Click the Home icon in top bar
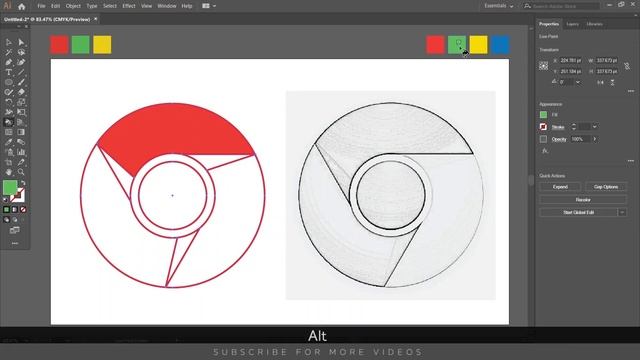Screen dimensions: 640x360 pyautogui.click(x=21, y=6)
